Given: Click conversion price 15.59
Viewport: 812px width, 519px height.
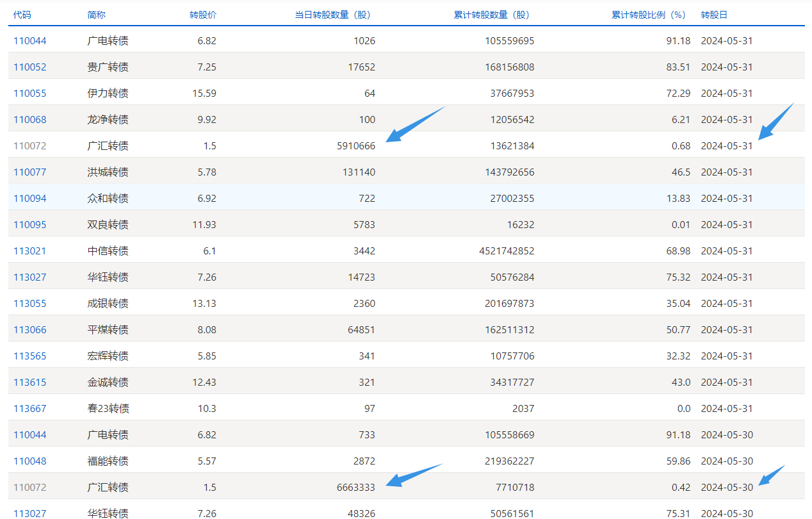Looking at the screenshot, I should point(204,94).
